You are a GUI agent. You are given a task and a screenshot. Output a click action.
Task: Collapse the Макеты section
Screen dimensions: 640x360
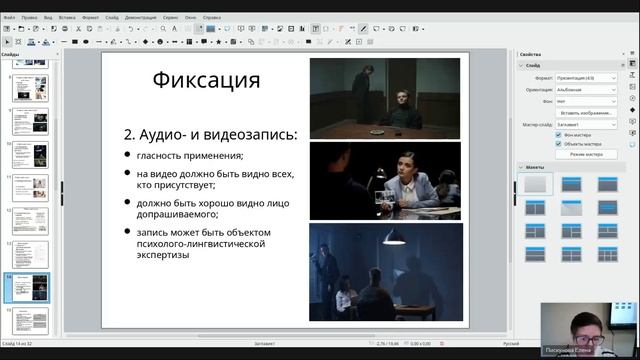pos(521,167)
